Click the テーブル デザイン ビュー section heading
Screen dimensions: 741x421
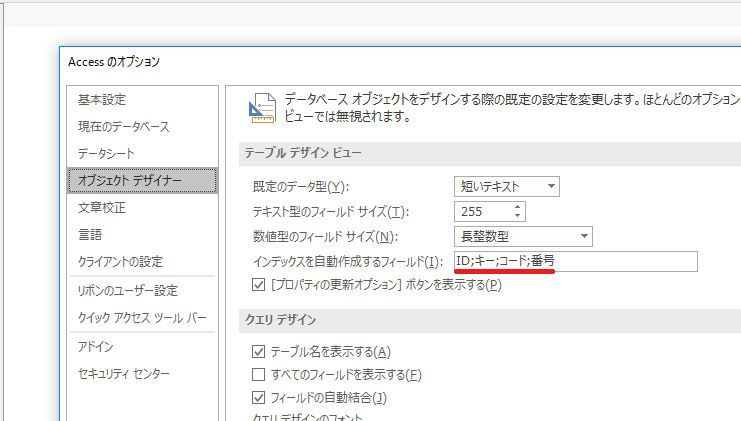click(303, 153)
